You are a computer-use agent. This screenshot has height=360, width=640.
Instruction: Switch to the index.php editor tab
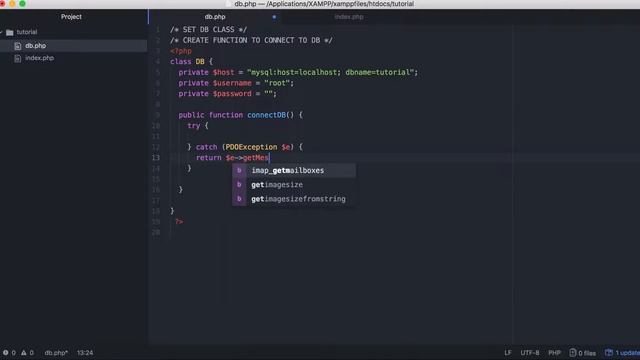pyautogui.click(x=349, y=17)
